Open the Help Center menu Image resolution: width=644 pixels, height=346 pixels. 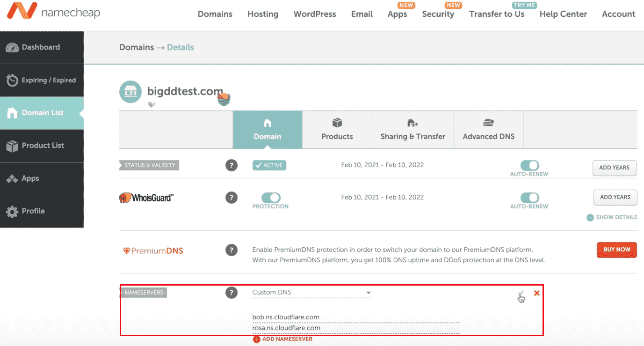563,14
